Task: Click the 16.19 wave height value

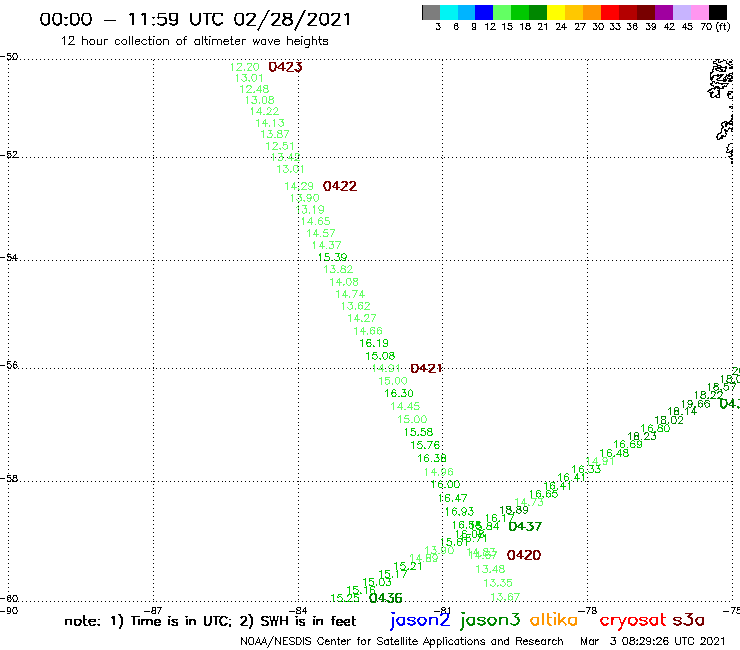Action: [374, 343]
